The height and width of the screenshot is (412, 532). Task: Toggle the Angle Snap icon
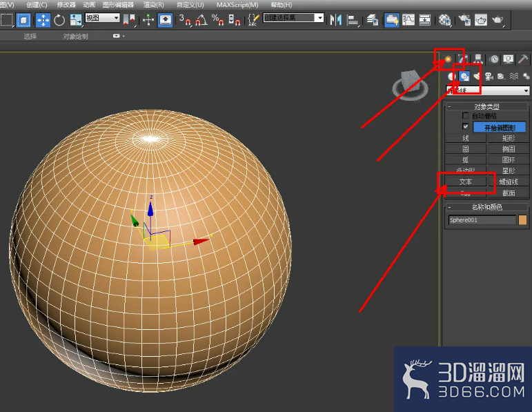point(201,20)
